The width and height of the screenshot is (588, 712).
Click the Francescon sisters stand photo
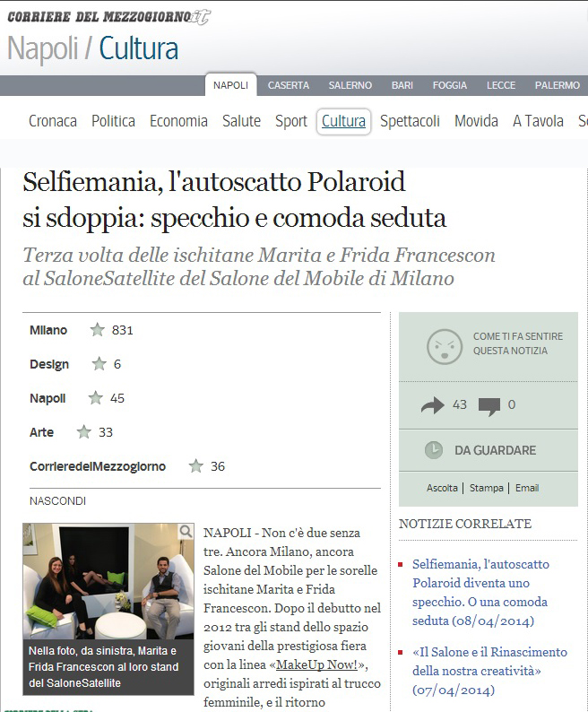pyautogui.click(x=108, y=581)
